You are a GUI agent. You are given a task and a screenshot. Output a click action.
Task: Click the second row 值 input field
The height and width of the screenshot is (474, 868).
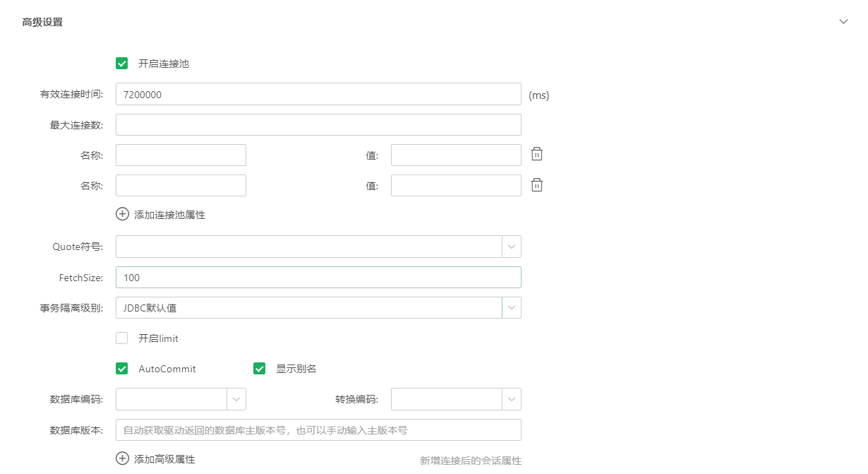(455, 185)
